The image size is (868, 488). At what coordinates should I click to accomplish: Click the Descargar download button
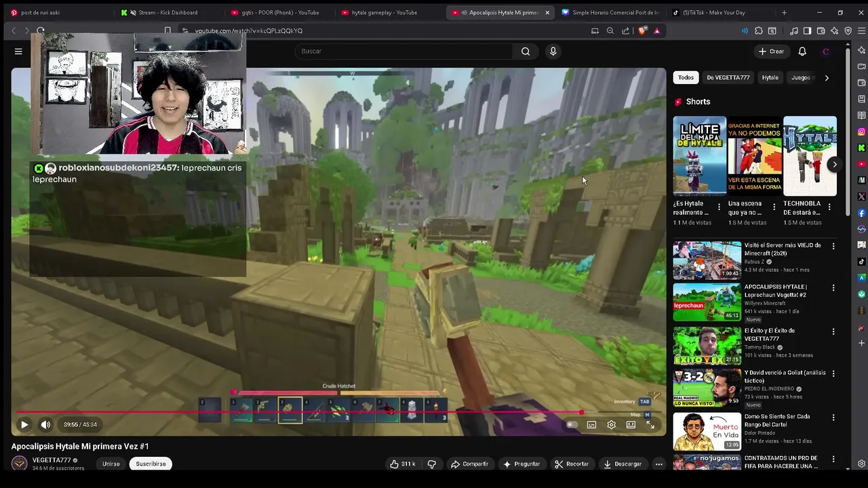pyautogui.click(x=623, y=464)
